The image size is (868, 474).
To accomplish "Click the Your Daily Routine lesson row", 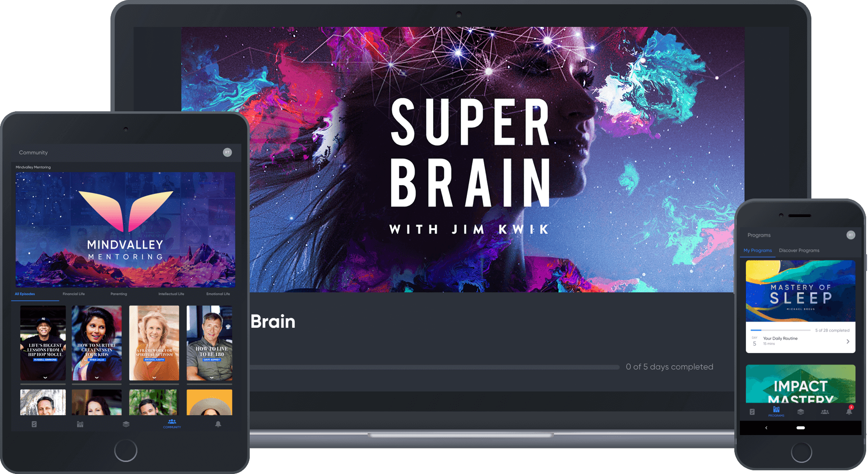I will coord(801,341).
